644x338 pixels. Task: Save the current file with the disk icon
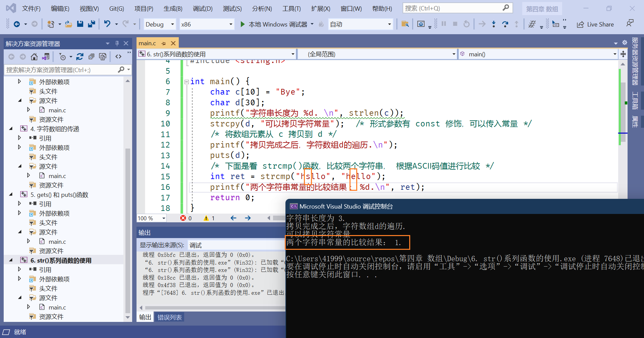(80, 24)
